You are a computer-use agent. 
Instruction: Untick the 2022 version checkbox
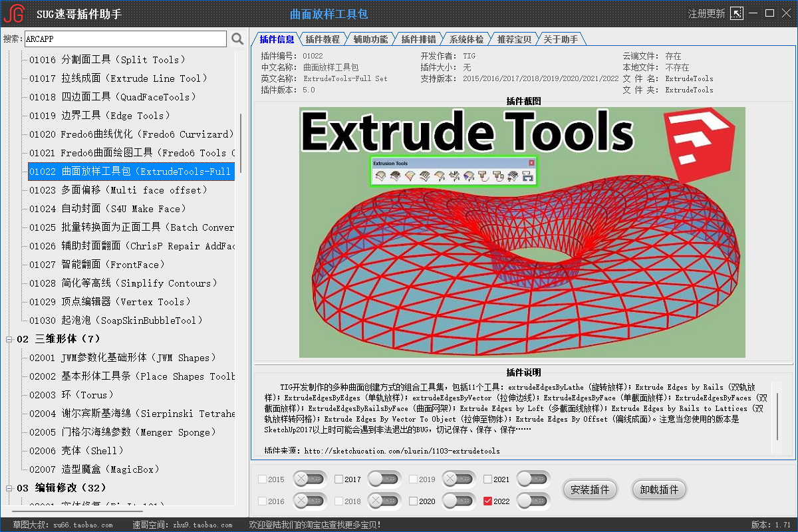pos(488,501)
